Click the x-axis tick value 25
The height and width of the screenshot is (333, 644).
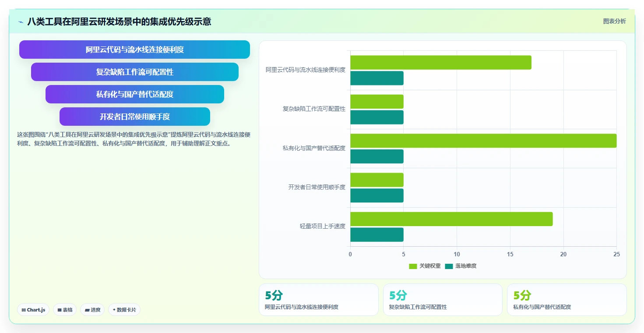(616, 254)
